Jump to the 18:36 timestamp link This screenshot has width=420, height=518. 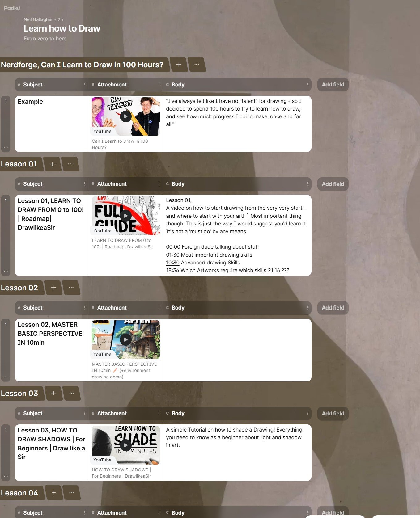[172, 270]
